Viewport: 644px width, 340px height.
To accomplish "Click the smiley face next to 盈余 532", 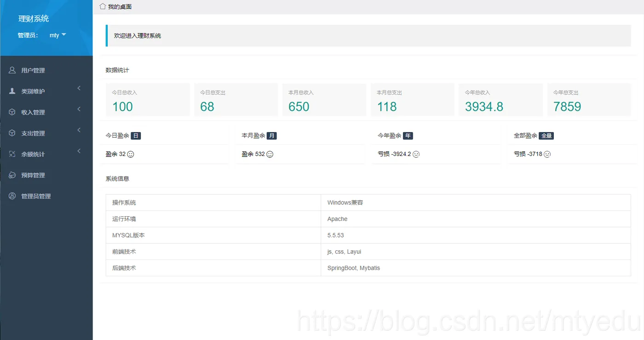I will point(270,154).
